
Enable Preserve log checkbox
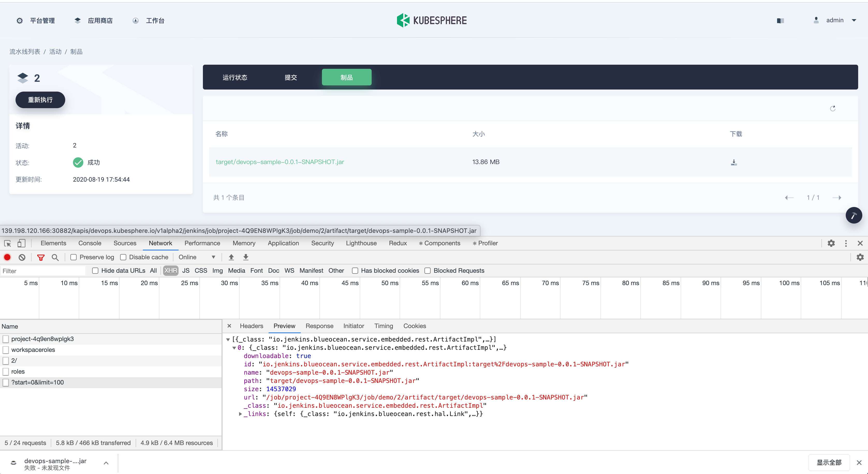pyautogui.click(x=73, y=257)
